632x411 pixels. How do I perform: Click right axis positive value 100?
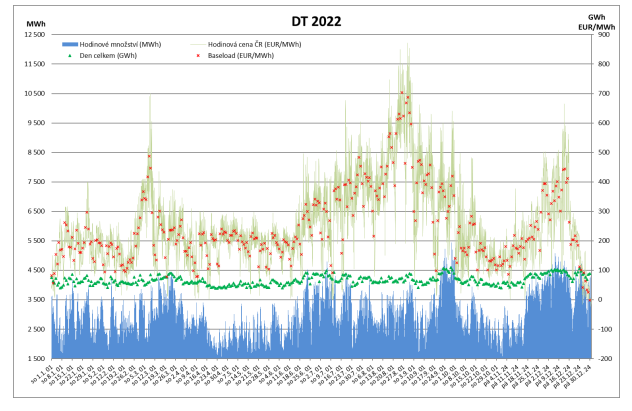click(x=604, y=270)
